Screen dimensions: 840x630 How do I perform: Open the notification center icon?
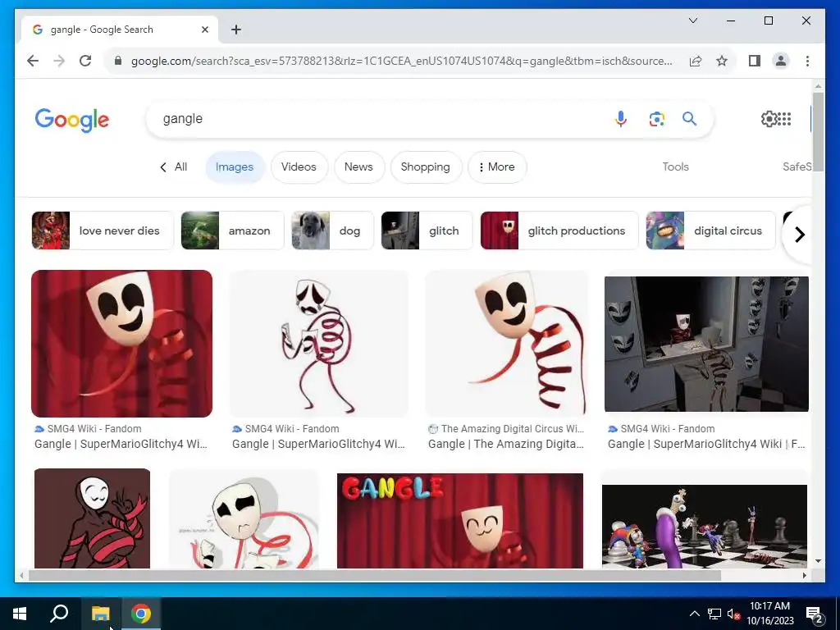[x=815, y=614]
